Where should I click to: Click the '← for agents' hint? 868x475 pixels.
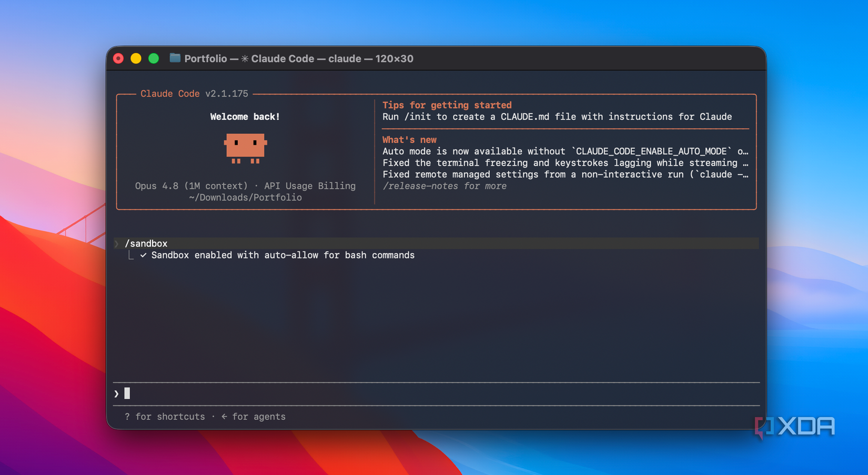(x=254, y=417)
